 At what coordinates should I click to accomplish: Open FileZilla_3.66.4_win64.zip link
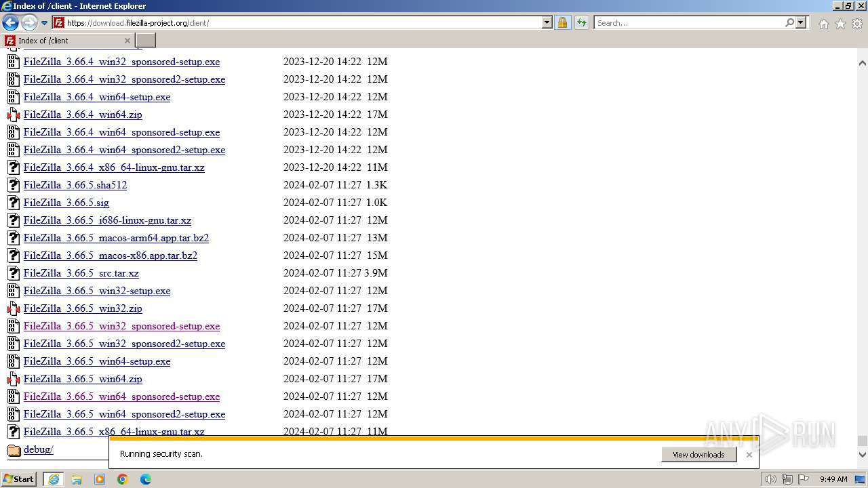(83, 115)
